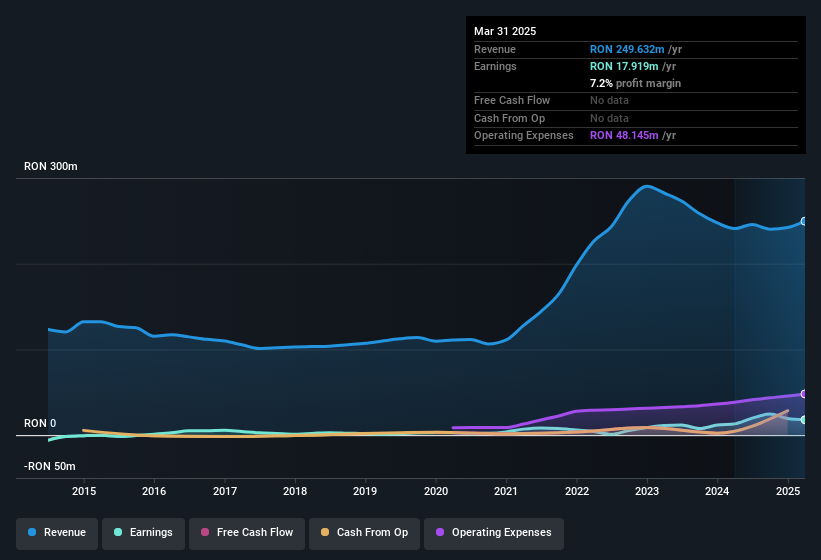Click the Revenue data point marker at 2025

coord(804,221)
